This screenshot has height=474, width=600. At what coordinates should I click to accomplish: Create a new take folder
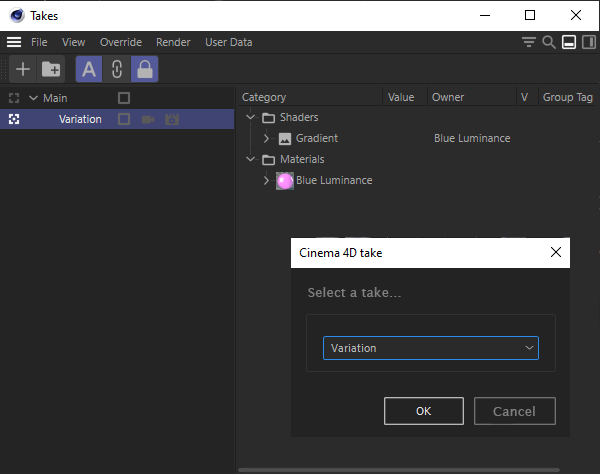pyautogui.click(x=51, y=69)
